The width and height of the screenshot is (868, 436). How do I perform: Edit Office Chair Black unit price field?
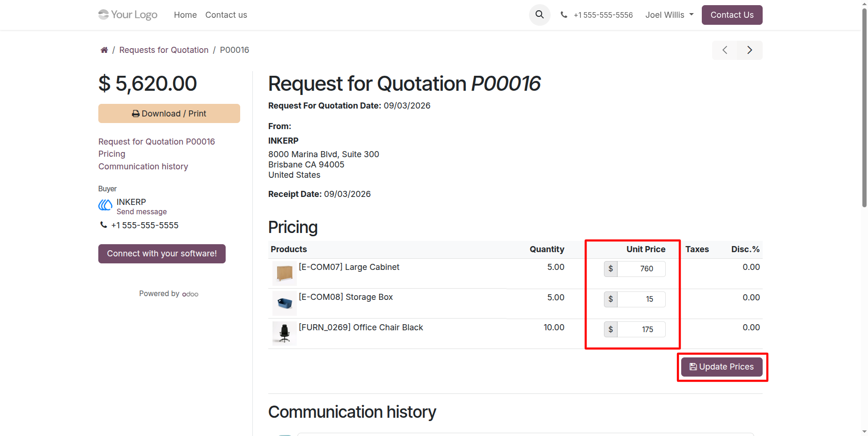click(641, 329)
